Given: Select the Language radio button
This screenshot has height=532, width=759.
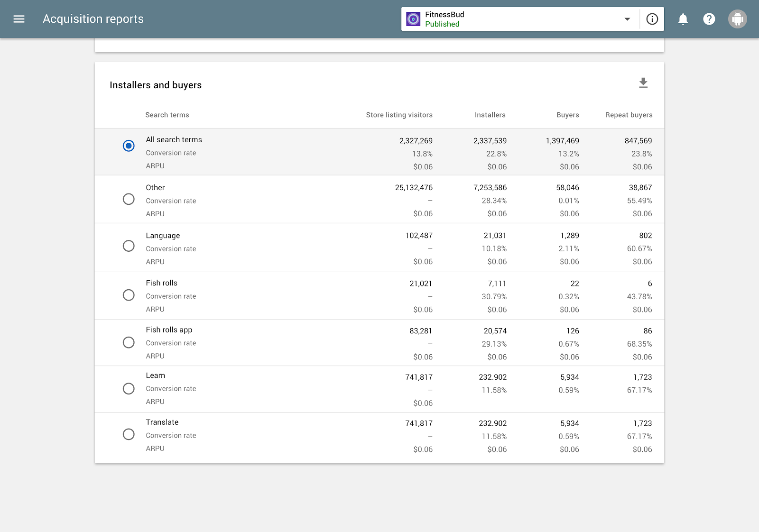Looking at the screenshot, I should pyautogui.click(x=129, y=246).
